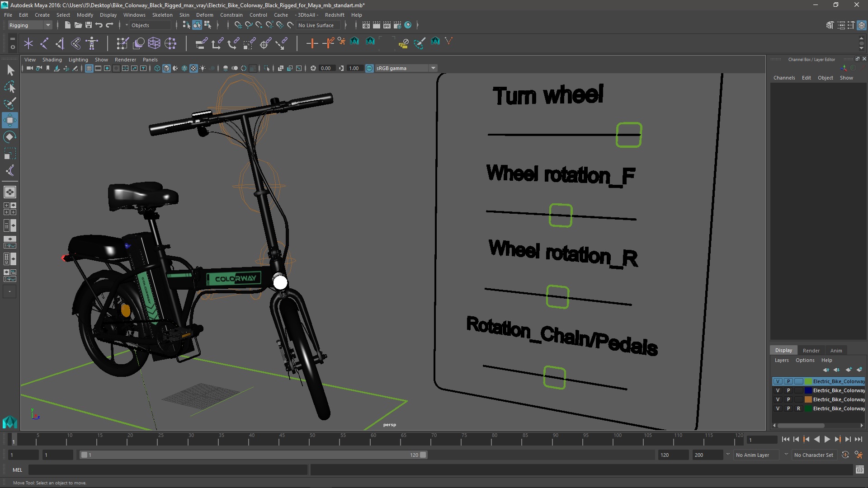Click the orange color swatch of third layer
The width and height of the screenshot is (868, 488).
[808, 399]
